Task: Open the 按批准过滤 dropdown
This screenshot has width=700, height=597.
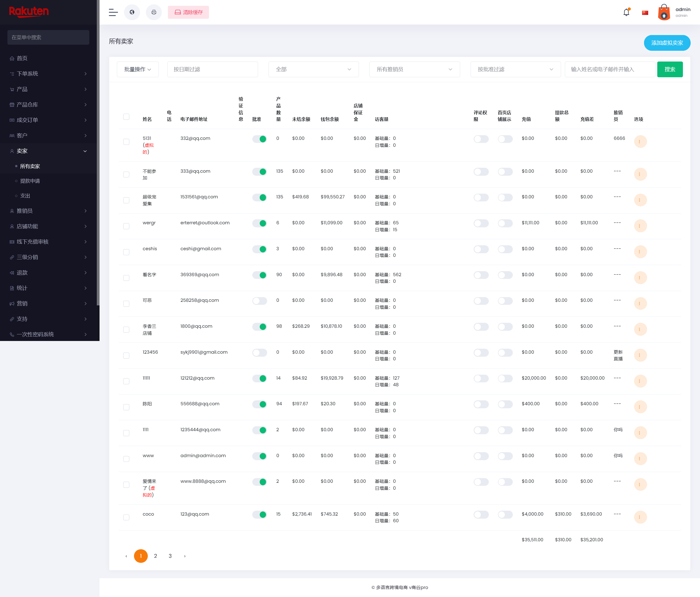Action: [x=515, y=69]
